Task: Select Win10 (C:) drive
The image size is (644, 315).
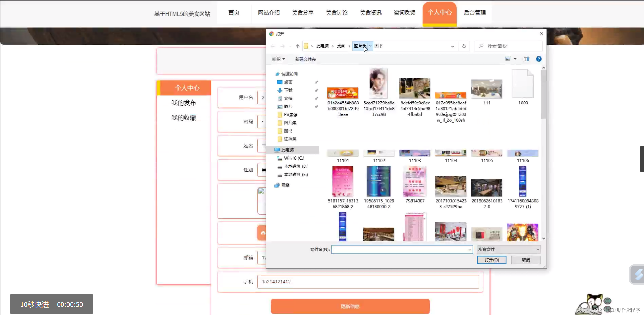Action: tap(294, 158)
